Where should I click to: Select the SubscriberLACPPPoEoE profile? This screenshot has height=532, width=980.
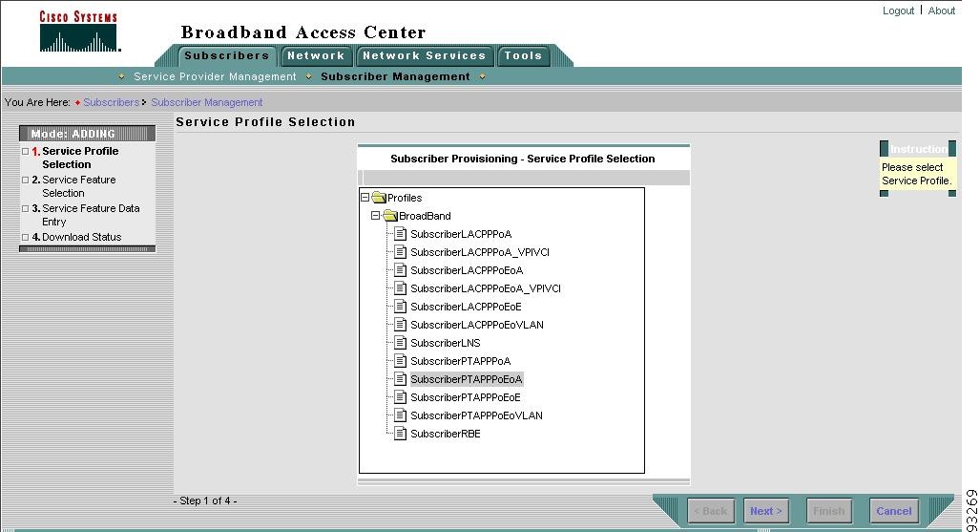(x=466, y=307)
